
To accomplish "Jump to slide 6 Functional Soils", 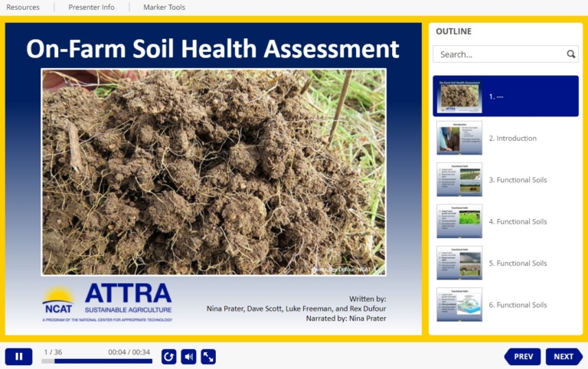I will [459, 305].
